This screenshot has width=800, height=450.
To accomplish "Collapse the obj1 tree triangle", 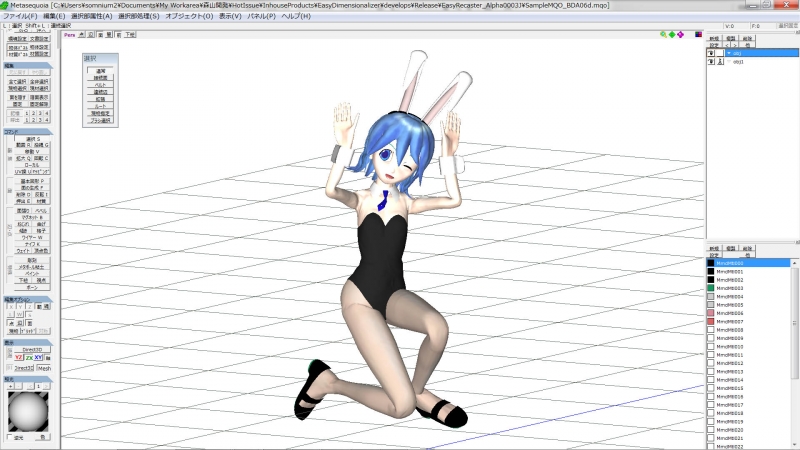I will coord(729,61).
